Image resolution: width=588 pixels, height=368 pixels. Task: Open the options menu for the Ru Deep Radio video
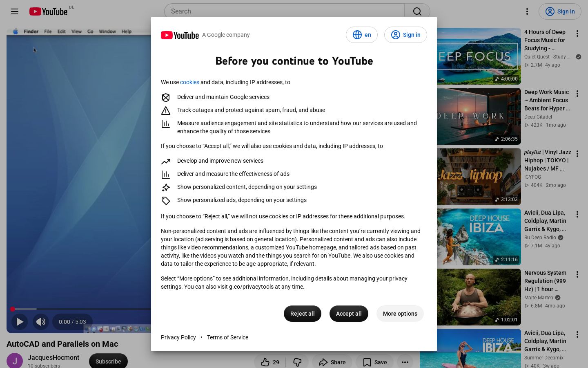(577, 214)
